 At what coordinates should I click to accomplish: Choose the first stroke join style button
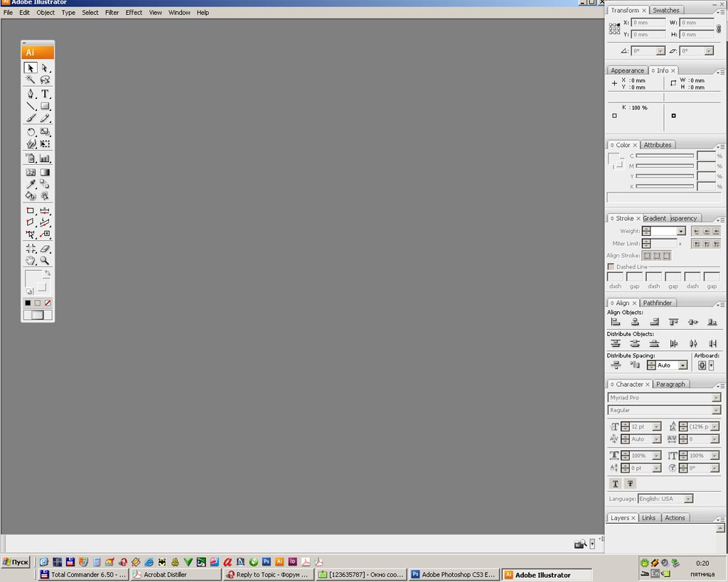(697, 244)
